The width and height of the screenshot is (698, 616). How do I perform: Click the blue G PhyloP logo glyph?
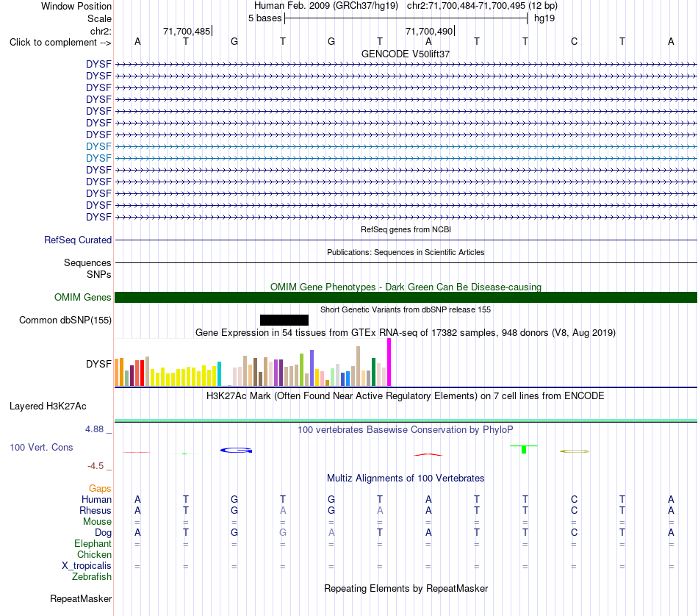click(x=236, y=451)
